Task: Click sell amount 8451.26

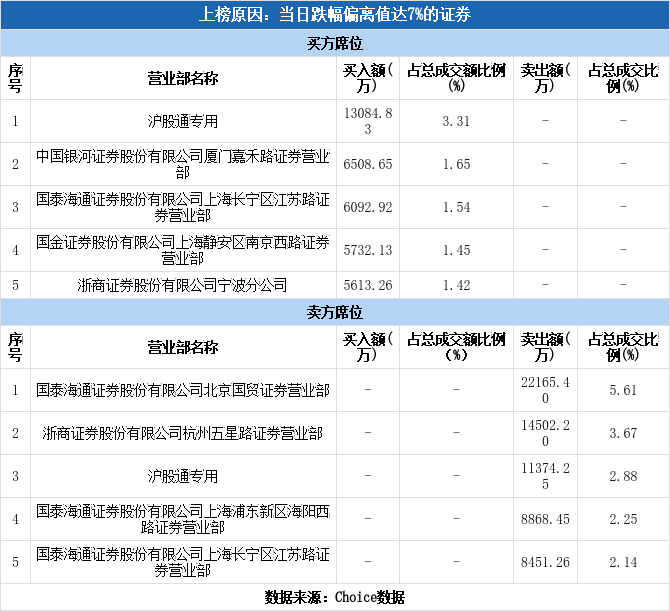Action: coord(545,562)
